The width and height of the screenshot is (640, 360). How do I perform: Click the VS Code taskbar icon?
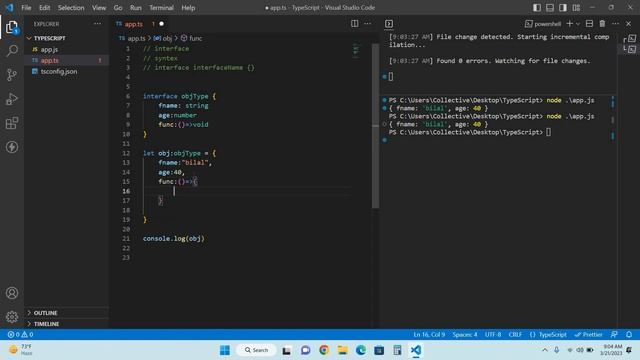416,350
